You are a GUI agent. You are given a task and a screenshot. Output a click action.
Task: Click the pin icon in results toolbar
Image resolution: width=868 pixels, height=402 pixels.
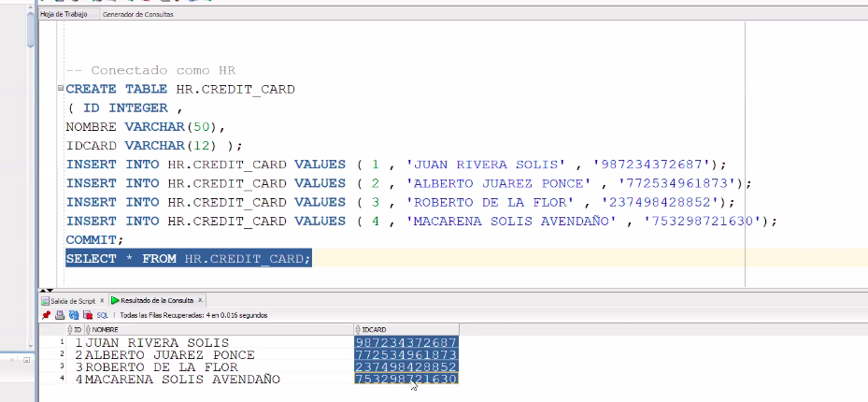pos(46,315)
